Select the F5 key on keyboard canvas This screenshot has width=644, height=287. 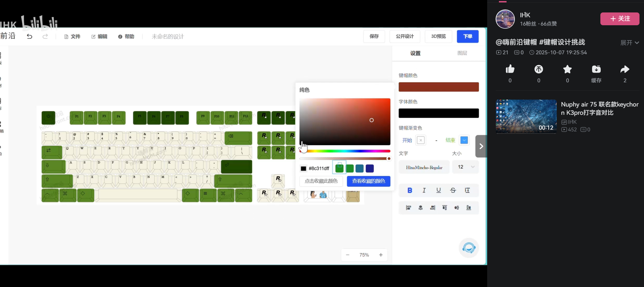[x=140, y=118]
